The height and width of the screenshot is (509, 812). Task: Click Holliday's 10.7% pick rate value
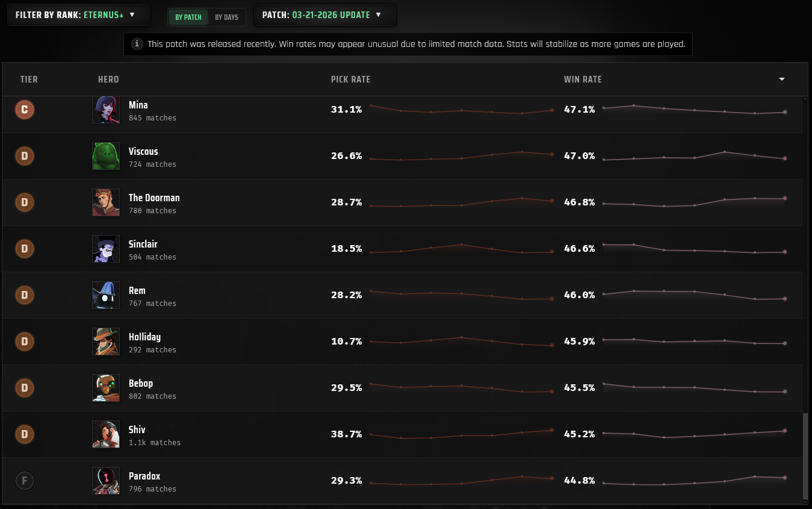(347, 342)
